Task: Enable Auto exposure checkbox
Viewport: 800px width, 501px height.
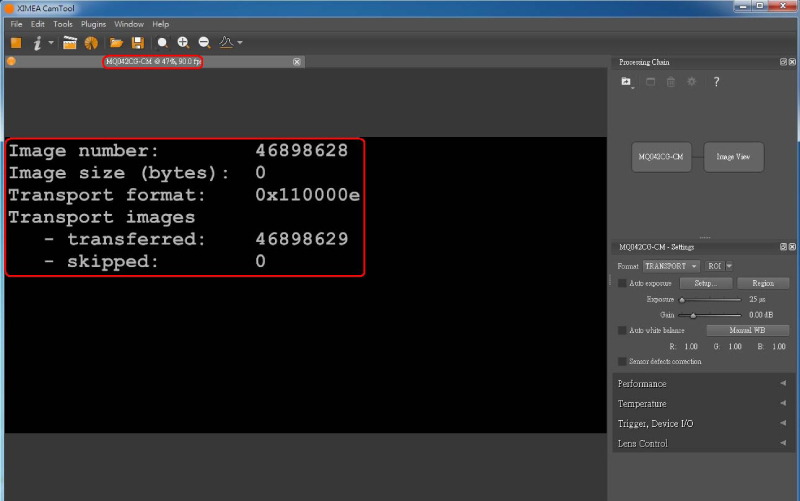Action: click(622, 283)
